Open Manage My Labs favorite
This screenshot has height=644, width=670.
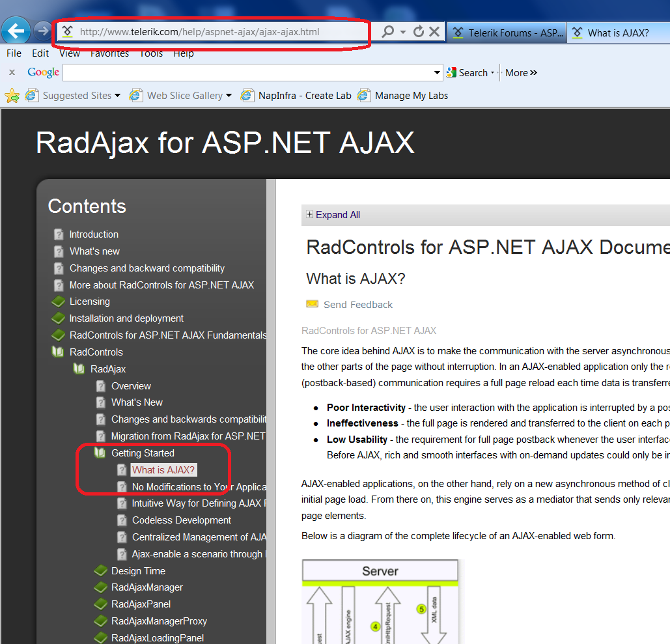click(403, 96)
